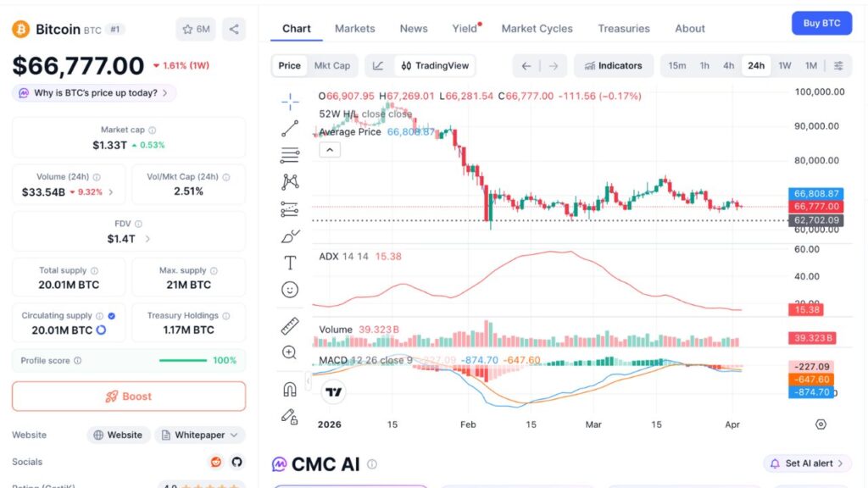Select the 1W timeframe option
This screenshot has height=488, width=868.
(785, 65)
